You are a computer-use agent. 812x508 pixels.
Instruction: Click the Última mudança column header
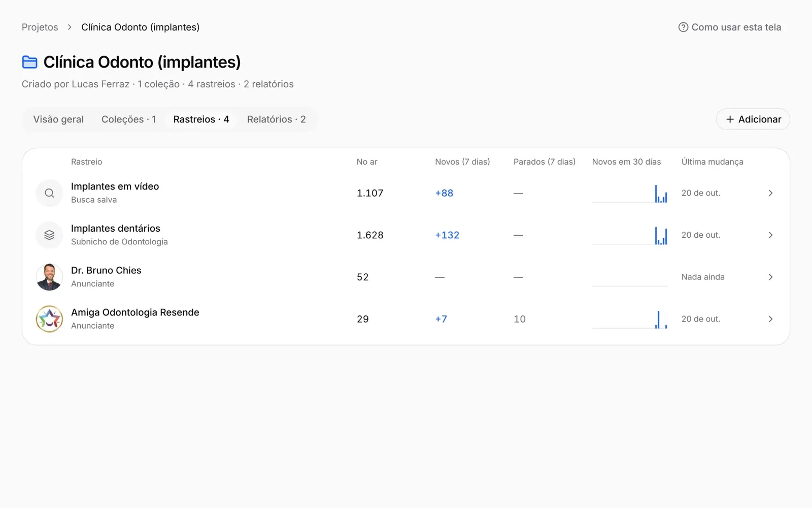click(x=712, y=162)
